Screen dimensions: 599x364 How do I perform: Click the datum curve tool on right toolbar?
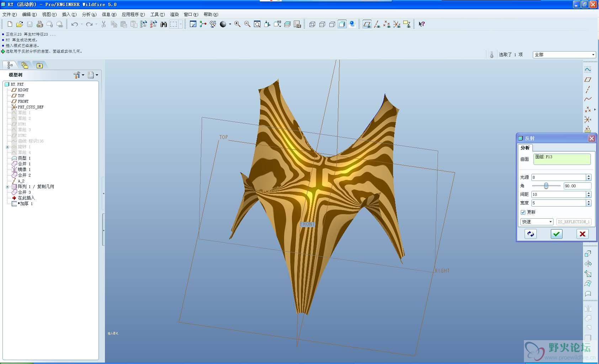pyautogui.click(x=588, y=99)
